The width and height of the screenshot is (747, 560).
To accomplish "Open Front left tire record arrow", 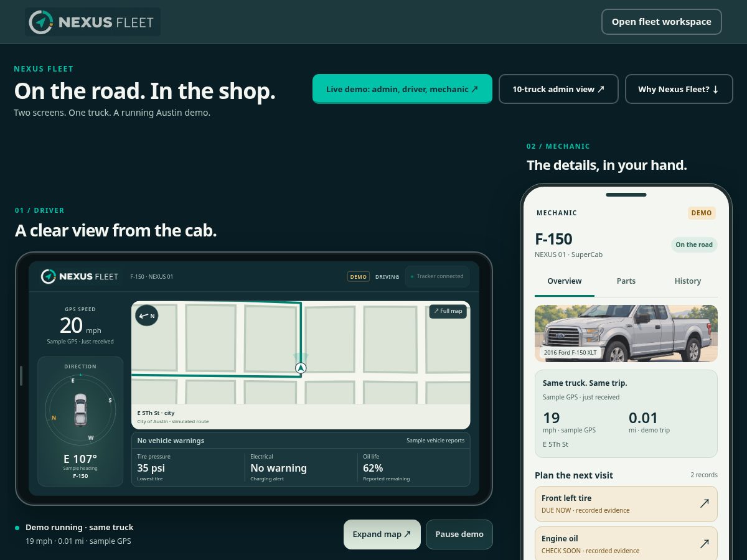I will pos(704,503).
